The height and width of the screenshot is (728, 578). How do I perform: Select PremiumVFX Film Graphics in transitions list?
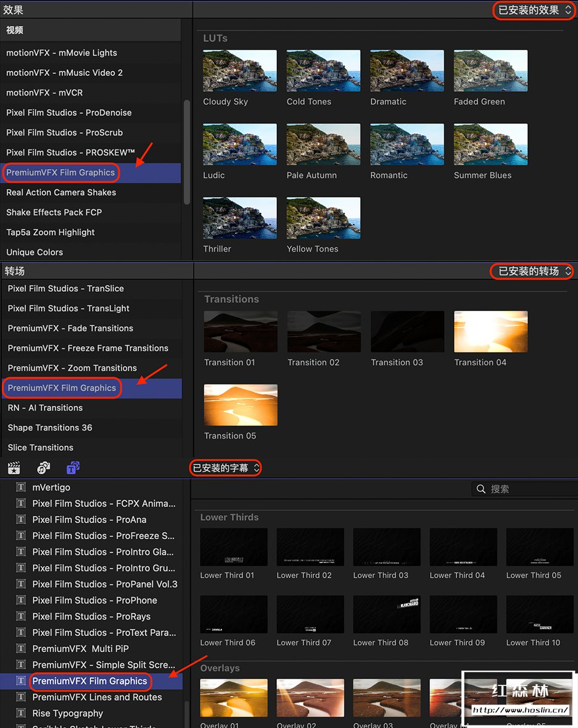(x=91, y=389)
